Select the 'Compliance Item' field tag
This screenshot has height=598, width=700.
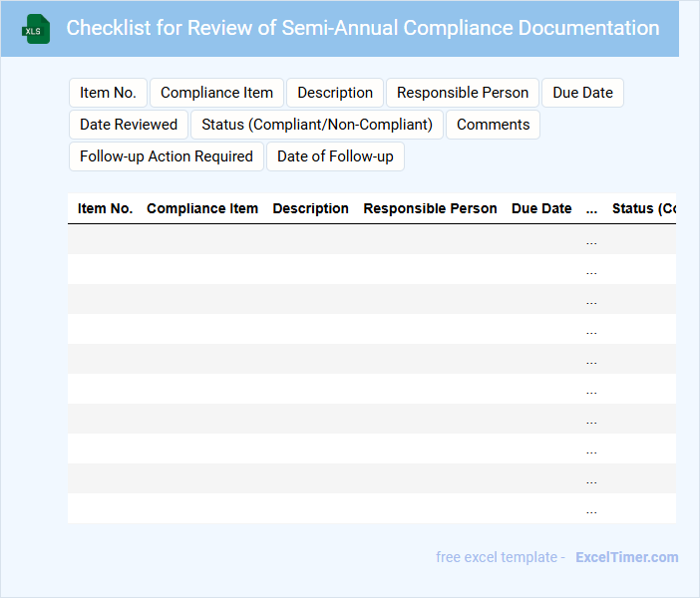point(216,93)
